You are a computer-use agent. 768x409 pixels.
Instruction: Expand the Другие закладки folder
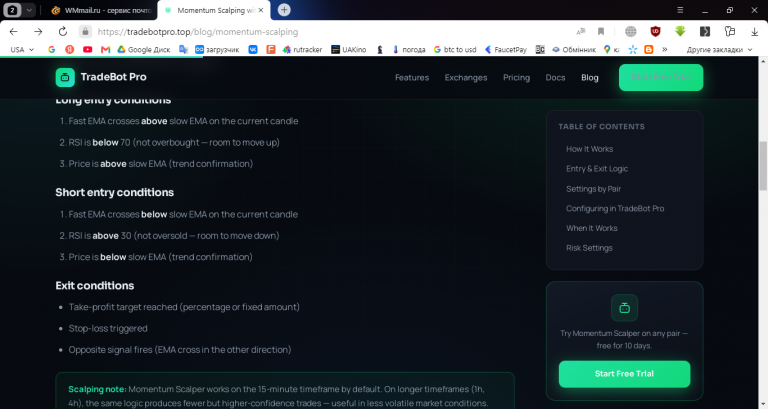719,49
